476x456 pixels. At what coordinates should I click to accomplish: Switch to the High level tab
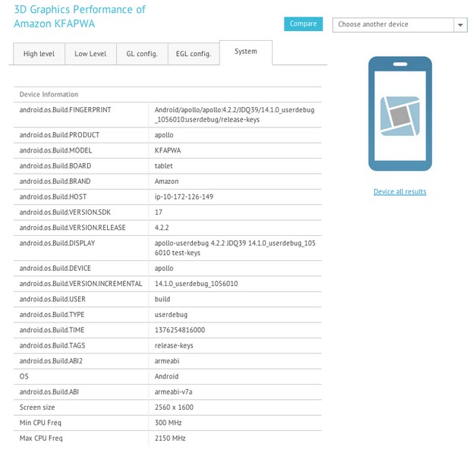39,54
